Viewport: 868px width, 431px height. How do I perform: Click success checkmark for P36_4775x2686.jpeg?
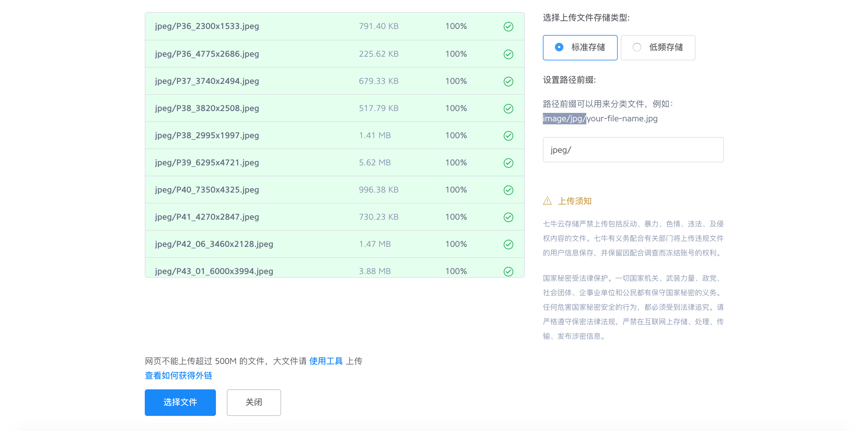[x=508, y=54]
